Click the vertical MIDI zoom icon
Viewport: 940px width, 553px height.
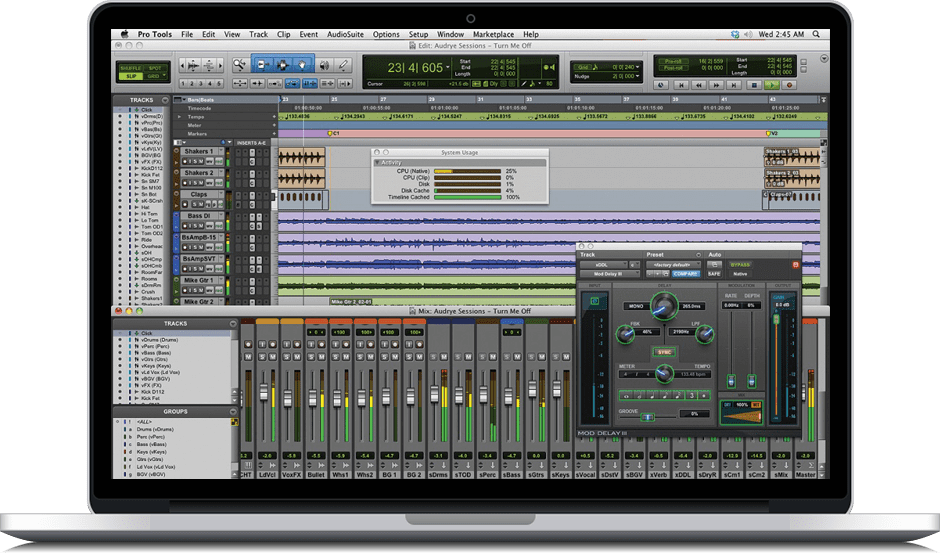coord(209,65)
